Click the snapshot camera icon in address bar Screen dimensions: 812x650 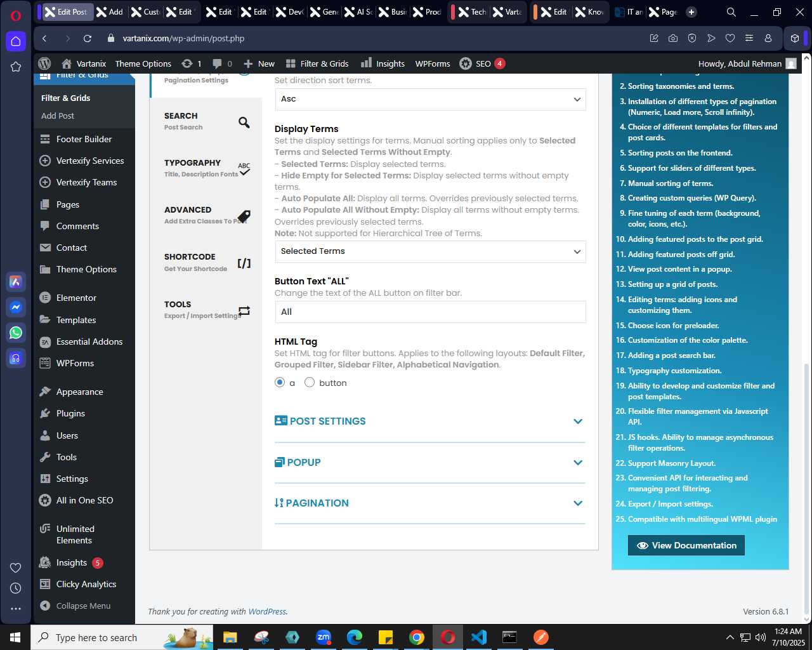pos(673,38)
